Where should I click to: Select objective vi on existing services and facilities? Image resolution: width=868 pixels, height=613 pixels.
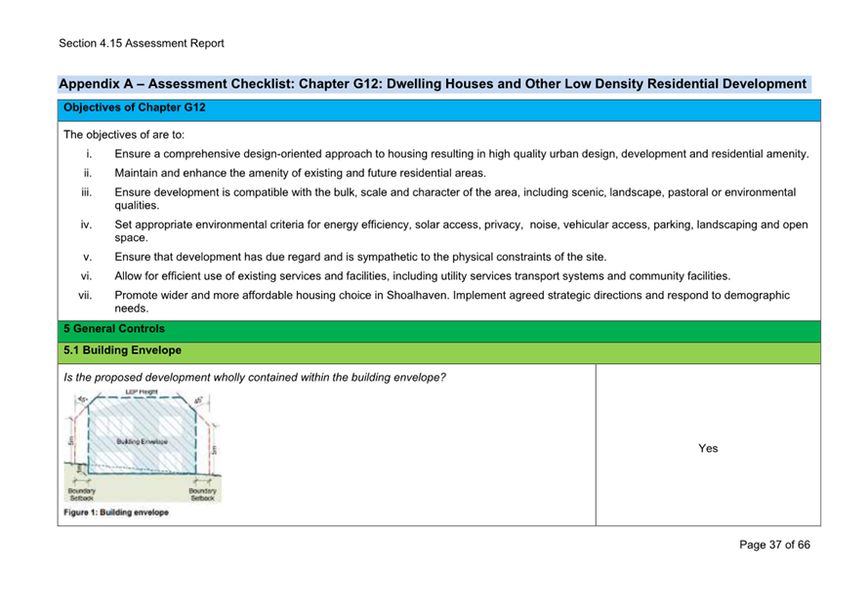click(422, 276)
